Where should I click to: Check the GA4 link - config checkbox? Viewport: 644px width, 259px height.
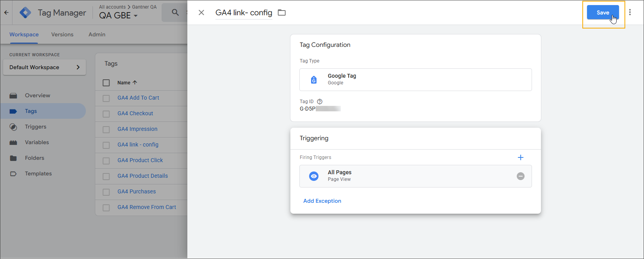pos(106,145)
